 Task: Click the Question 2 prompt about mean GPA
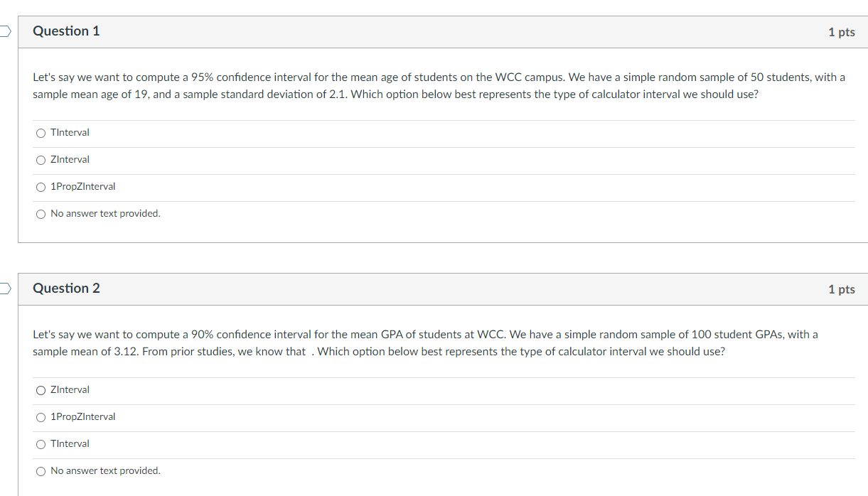[x=425, y=343]
